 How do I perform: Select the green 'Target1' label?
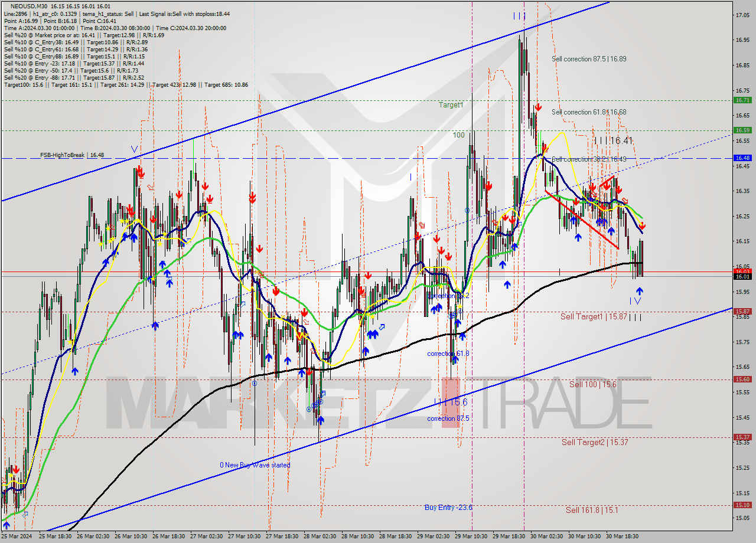tap(451, 104)
